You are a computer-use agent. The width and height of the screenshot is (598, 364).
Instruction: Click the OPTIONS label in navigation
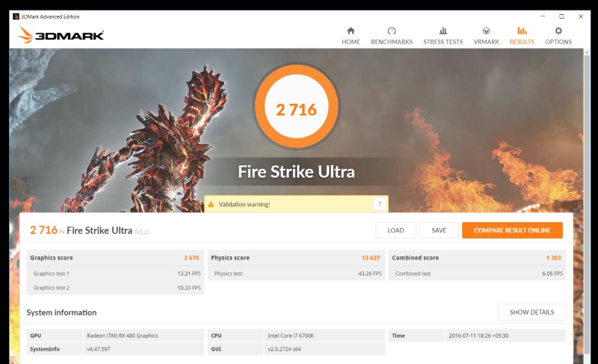point(558,42)
